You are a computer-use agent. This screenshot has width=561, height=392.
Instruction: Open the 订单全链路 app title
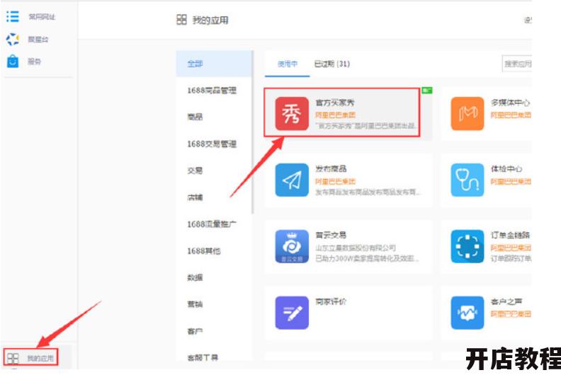click(510, 235)
